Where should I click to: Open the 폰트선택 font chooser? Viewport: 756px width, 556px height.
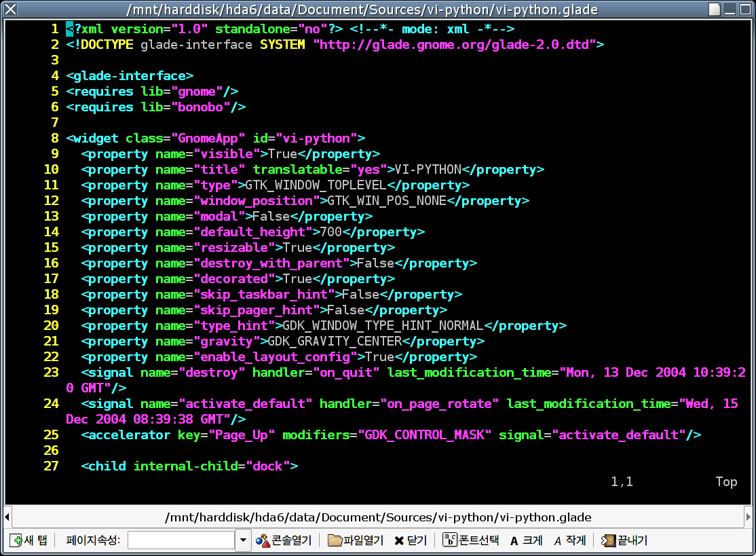470,540
